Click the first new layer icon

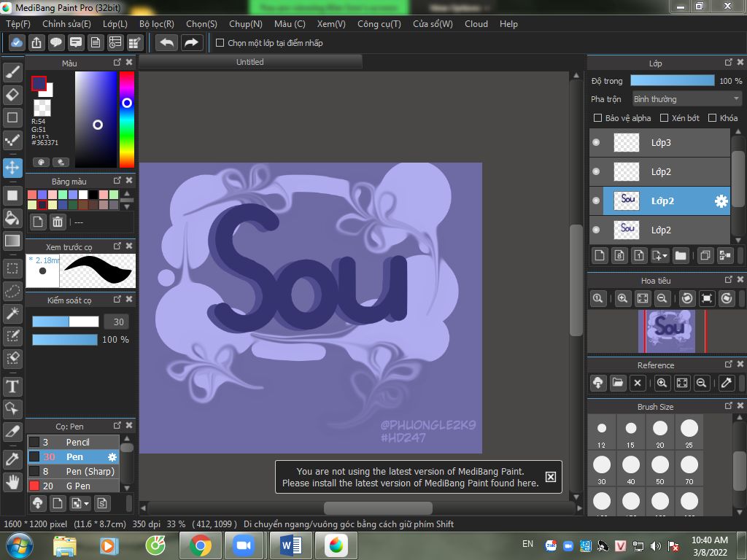pos(600,256)
